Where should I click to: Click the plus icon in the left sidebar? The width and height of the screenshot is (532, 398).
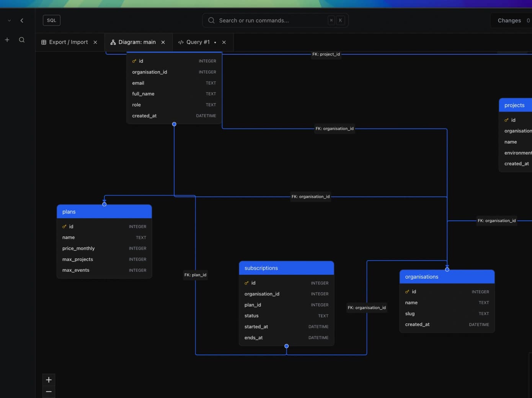pos(7,39)
